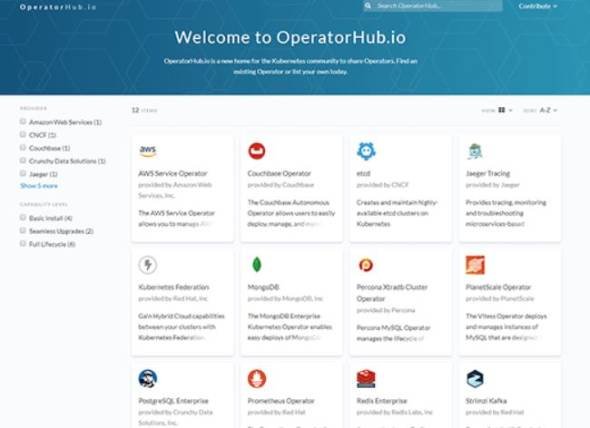This screenshot has height=428, width=590.
Task: Enable the Amazon Web Services provider filter
Action: coord(23,122)
